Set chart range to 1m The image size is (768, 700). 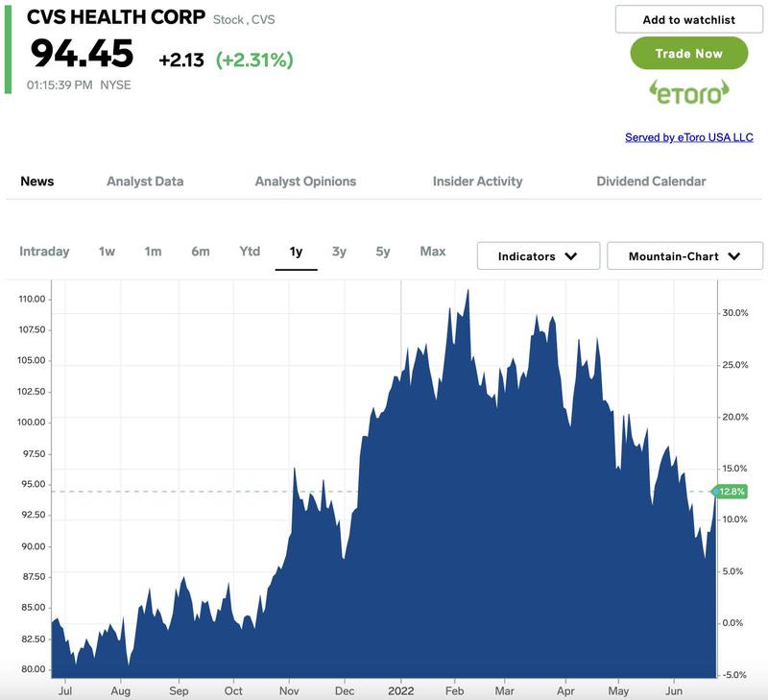(x=153, y=252)
